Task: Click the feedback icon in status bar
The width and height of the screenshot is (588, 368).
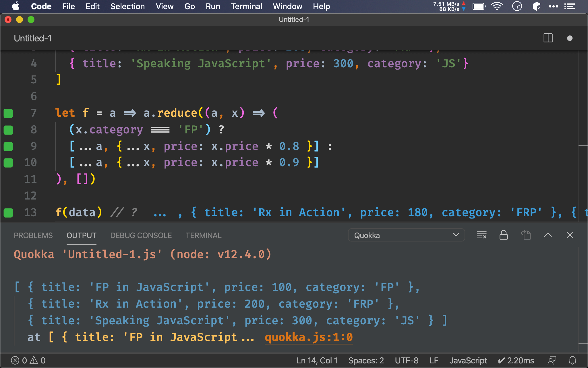Action: tap(552, 361)
